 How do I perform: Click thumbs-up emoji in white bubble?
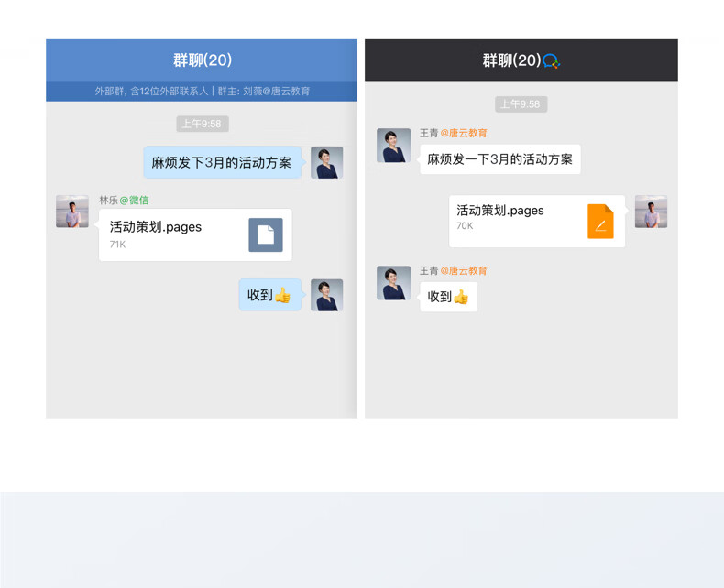click(x=461, y=297)
